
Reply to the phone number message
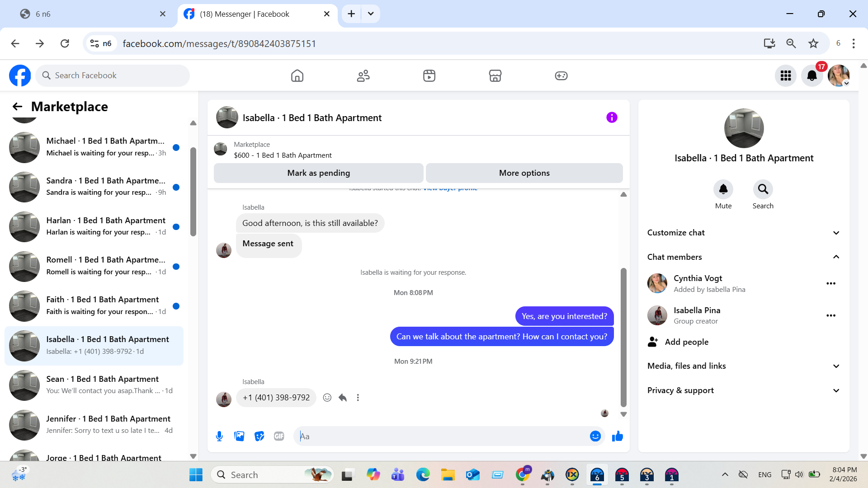(343, 398)
